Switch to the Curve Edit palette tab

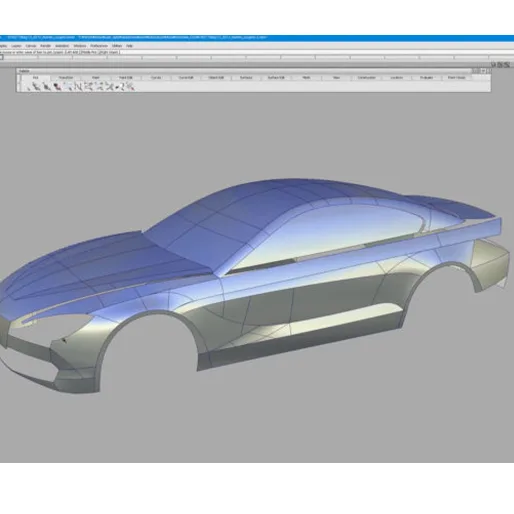coord(186,77)
